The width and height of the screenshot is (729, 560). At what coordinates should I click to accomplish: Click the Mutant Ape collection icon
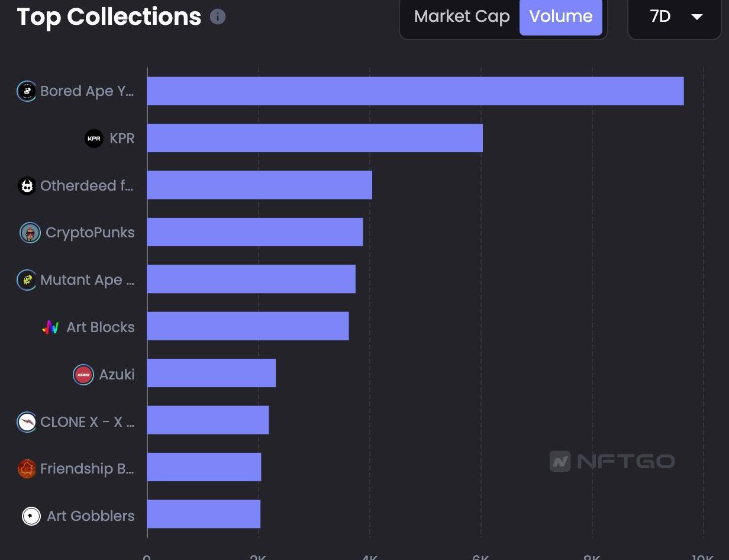point(27,280)
